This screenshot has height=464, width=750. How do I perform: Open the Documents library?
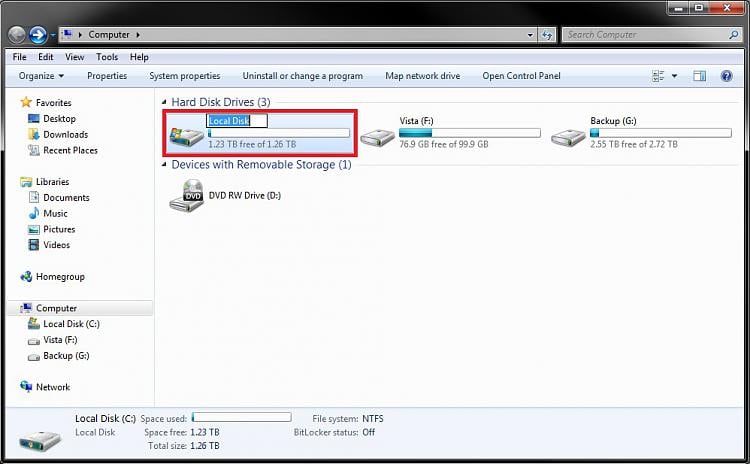(x=66, y=198)
